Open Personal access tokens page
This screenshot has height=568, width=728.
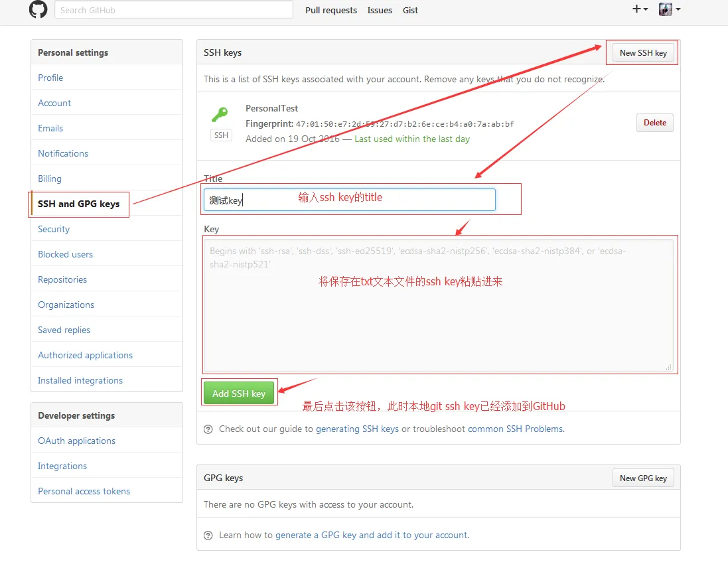pos(107,491)
